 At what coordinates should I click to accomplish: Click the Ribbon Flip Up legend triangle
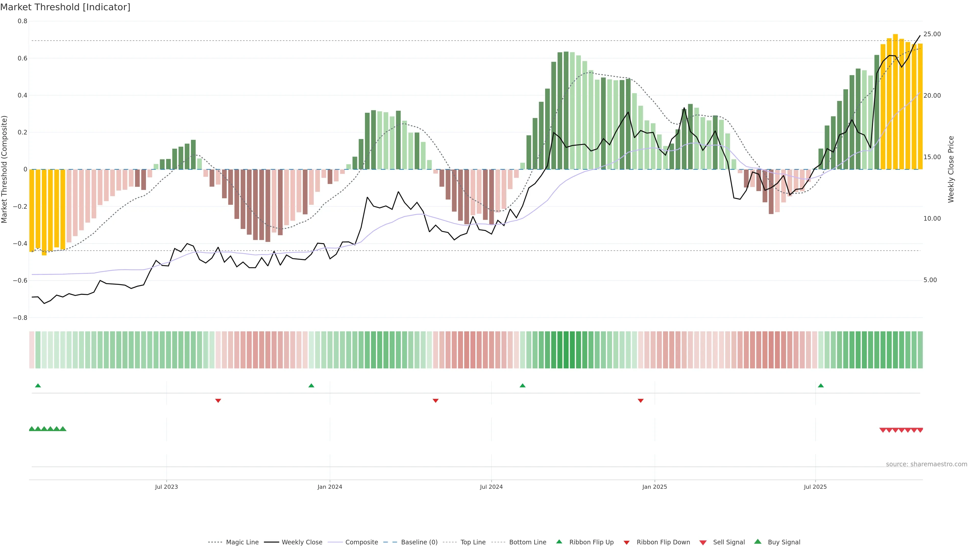(559, 542)
